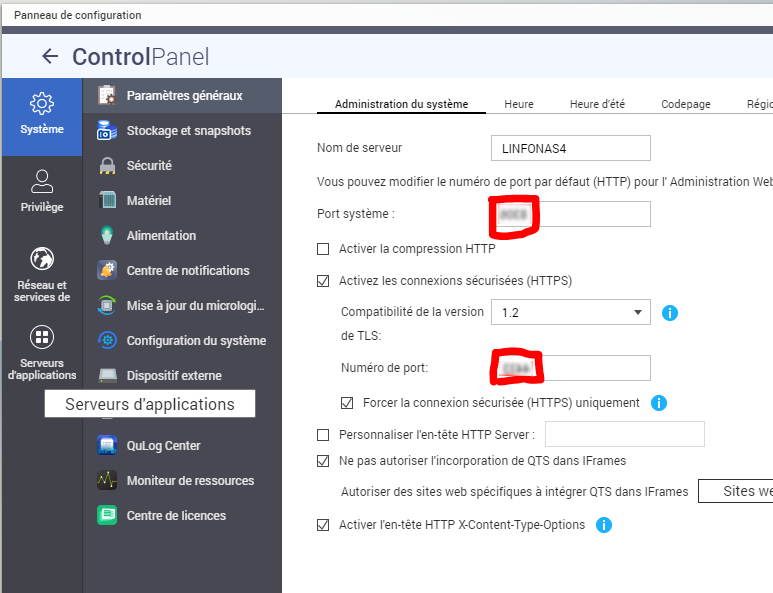Click the back arrow beside ControlPanel
Image resolution: width=773 pixels, height=593 pixels.
pyautogui.click(x=49, y=57)
